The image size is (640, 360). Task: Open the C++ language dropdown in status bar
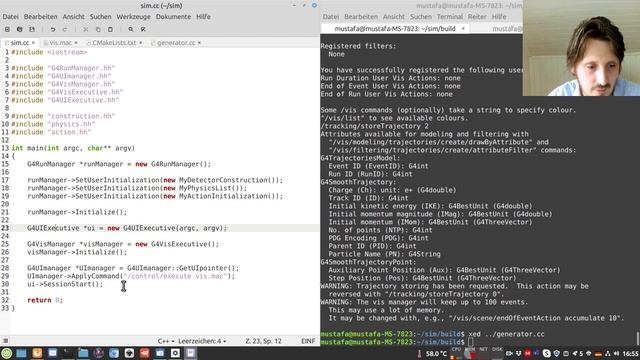166,341
